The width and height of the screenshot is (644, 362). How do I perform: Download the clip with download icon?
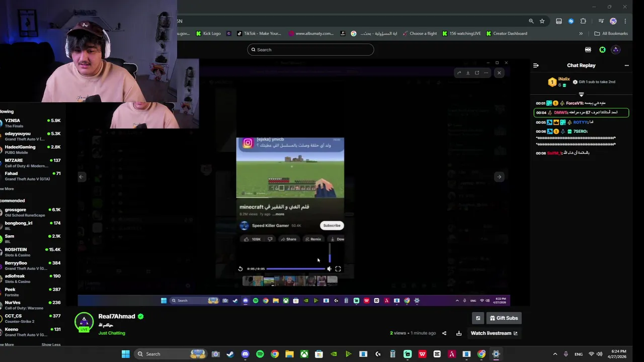click(459, 333)
